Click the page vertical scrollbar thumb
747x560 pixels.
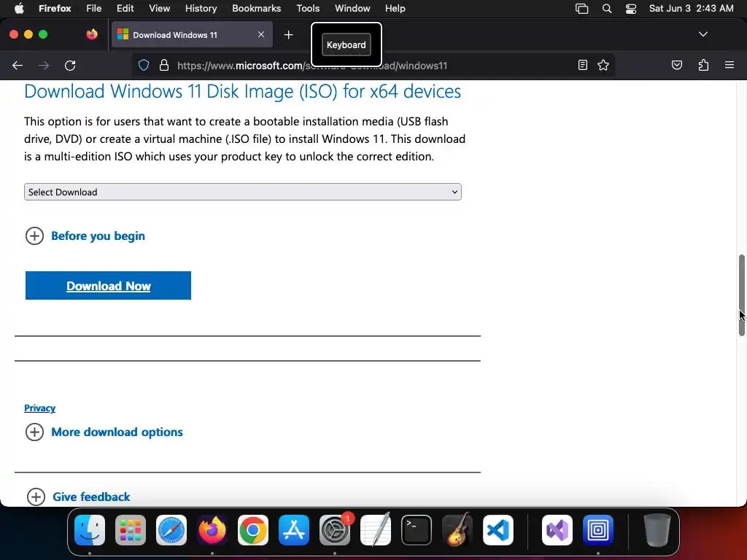(x=741, y=295)
